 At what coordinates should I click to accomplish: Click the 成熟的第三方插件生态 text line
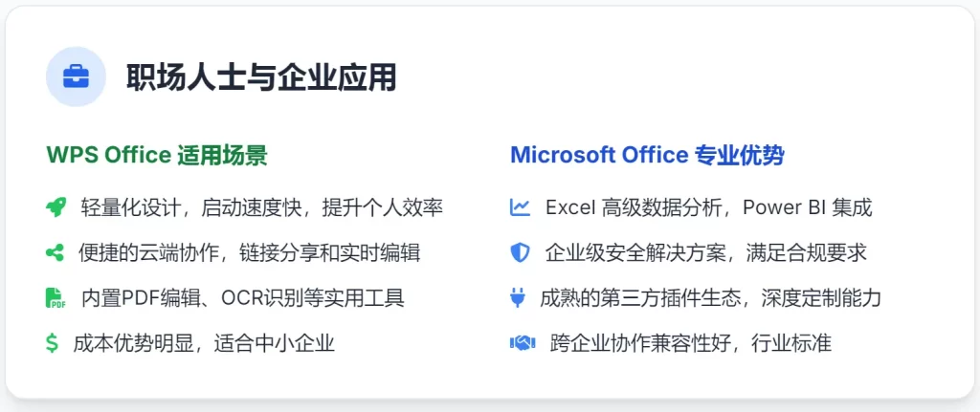(710, 298)
